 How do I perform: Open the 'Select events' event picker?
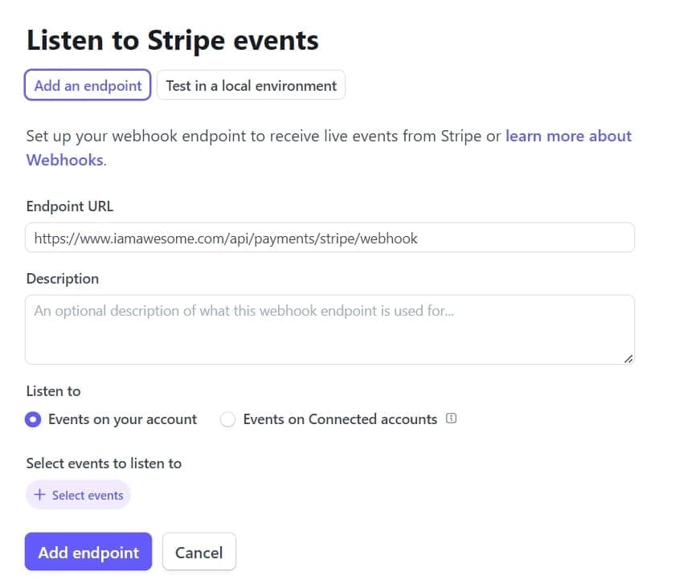[78, 495]
